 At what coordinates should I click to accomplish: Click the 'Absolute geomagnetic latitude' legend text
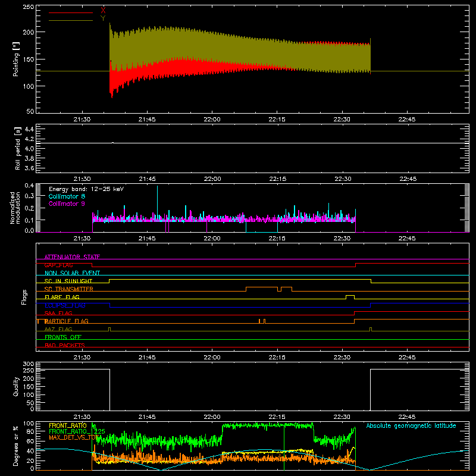(x=411, y=425)
